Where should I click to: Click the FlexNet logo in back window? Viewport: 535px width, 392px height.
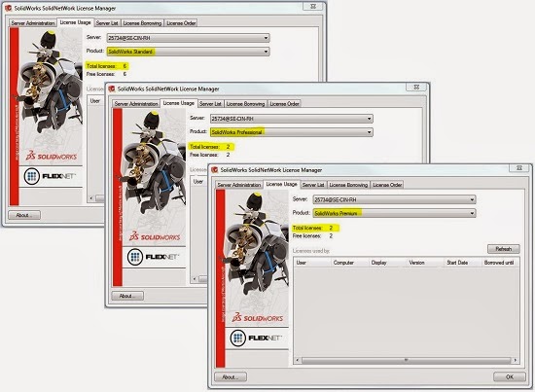51,176
